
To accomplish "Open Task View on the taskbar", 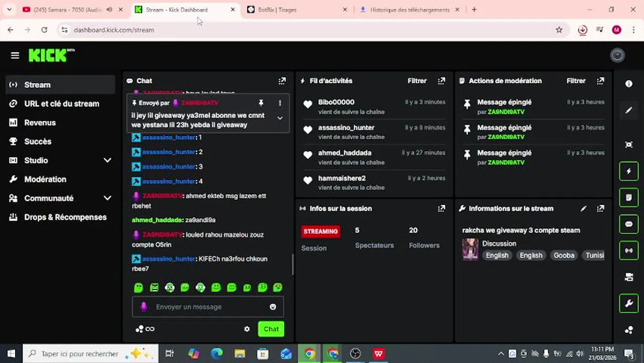I will point(170,353).
